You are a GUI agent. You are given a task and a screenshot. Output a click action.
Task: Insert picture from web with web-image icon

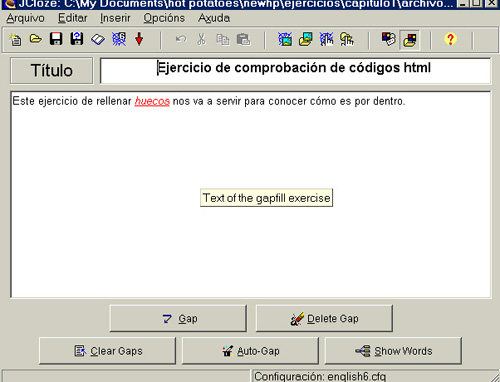tap(285, 39)
